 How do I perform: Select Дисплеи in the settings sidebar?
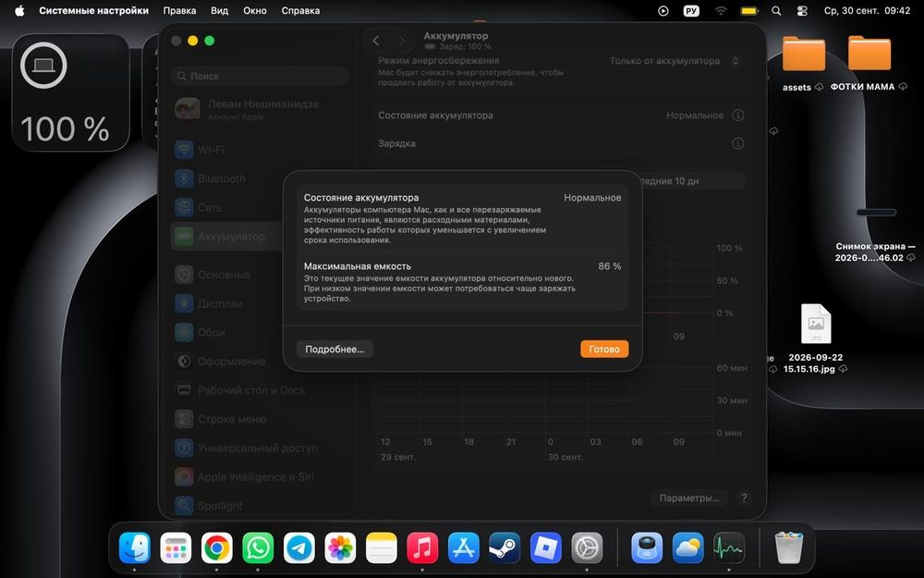[x=260, y=303]
